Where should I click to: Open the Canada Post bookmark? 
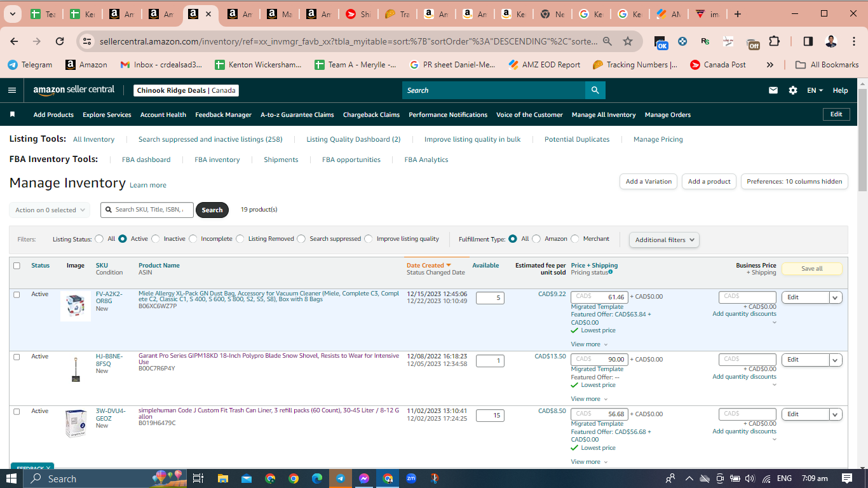tap(718, 65)
